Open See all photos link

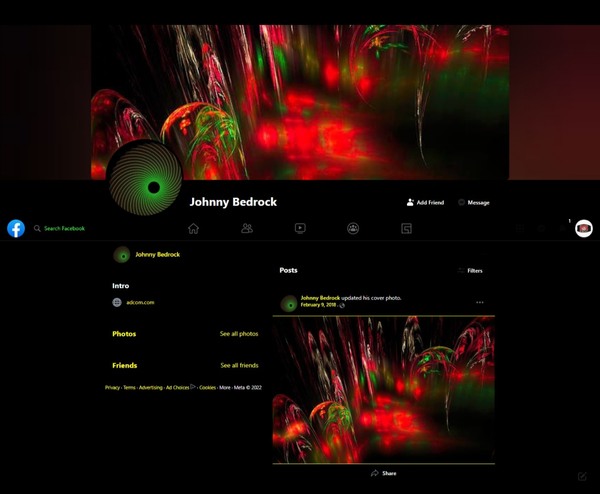239,334
